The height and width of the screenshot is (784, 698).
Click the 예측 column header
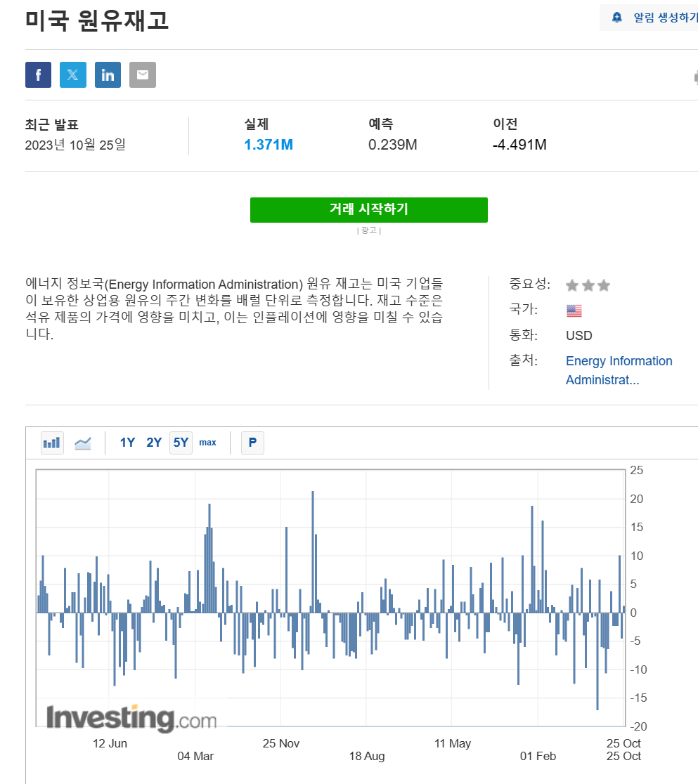[x=381, y=124]
